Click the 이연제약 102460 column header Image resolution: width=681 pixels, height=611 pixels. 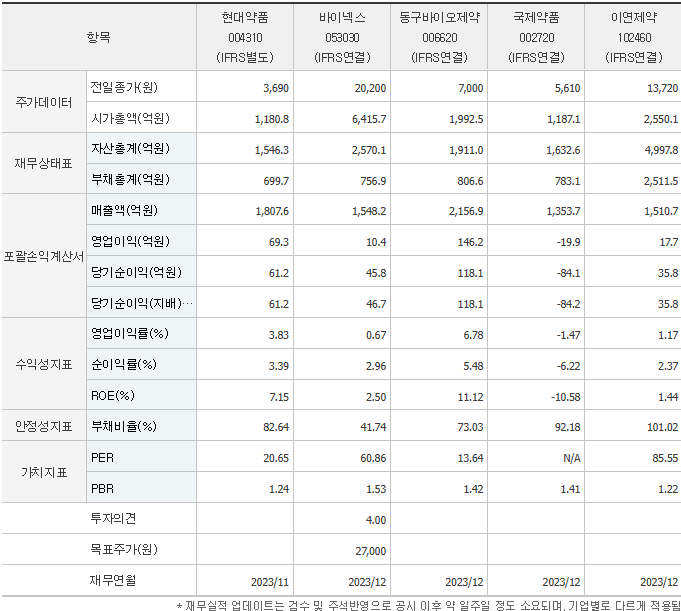(634, 37)
